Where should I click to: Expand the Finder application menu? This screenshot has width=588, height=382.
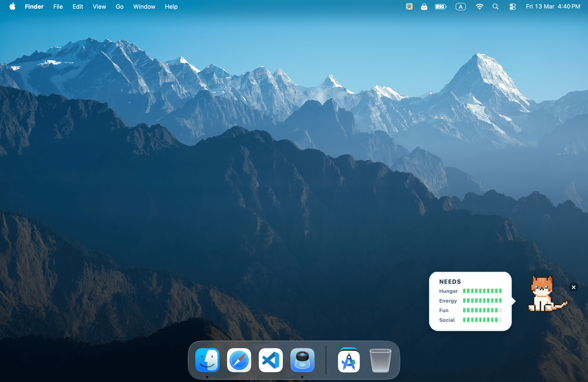34,7
